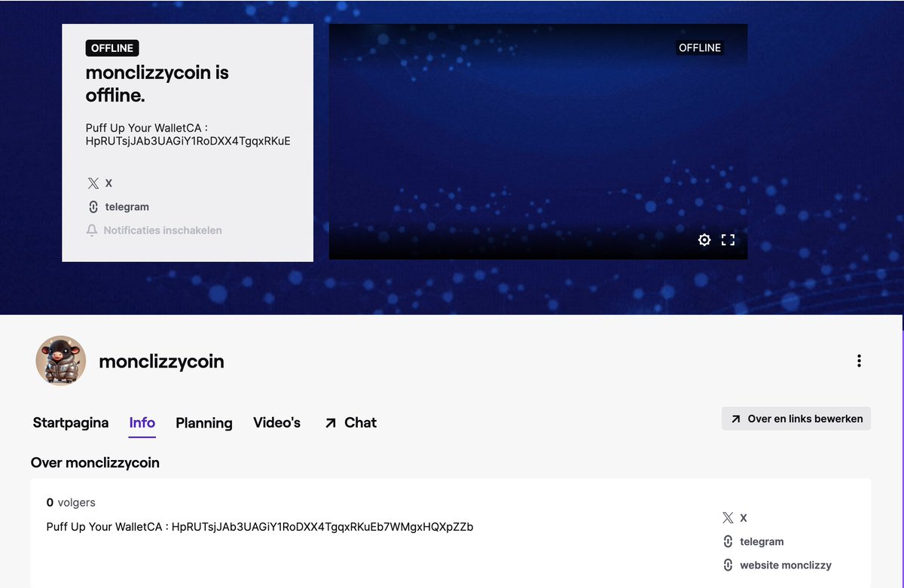Click the X logo icon in offline card

(93, 183)
